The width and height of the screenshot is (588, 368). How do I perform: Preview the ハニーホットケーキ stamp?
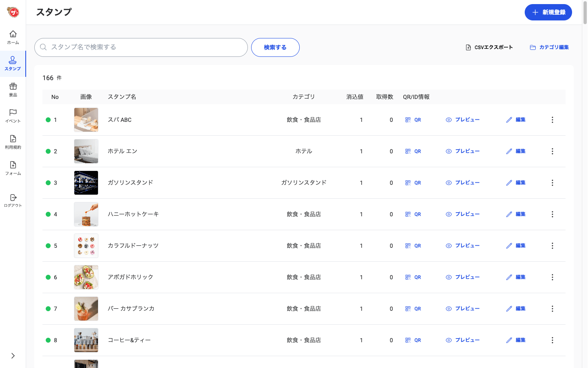click(x=463, y=214)
